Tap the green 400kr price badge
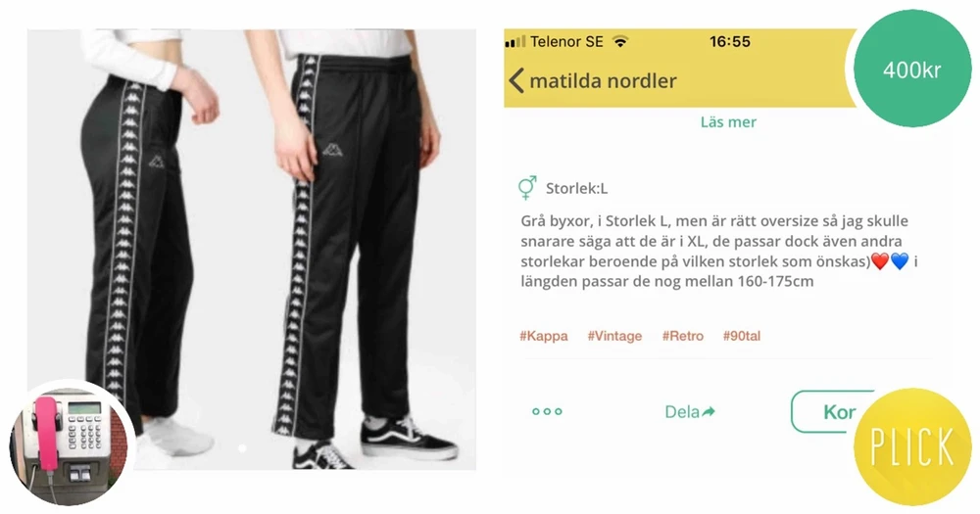The image size is (980, 514). (x=912, y=69)
